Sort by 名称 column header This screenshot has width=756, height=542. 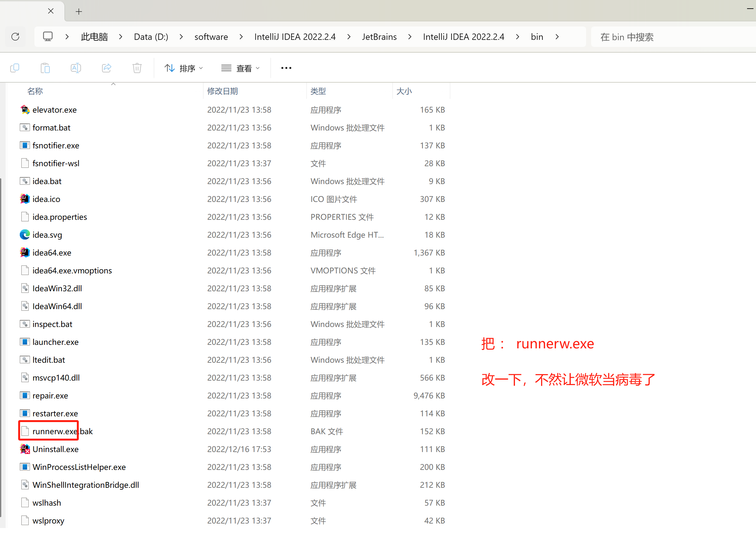point(35,91)
